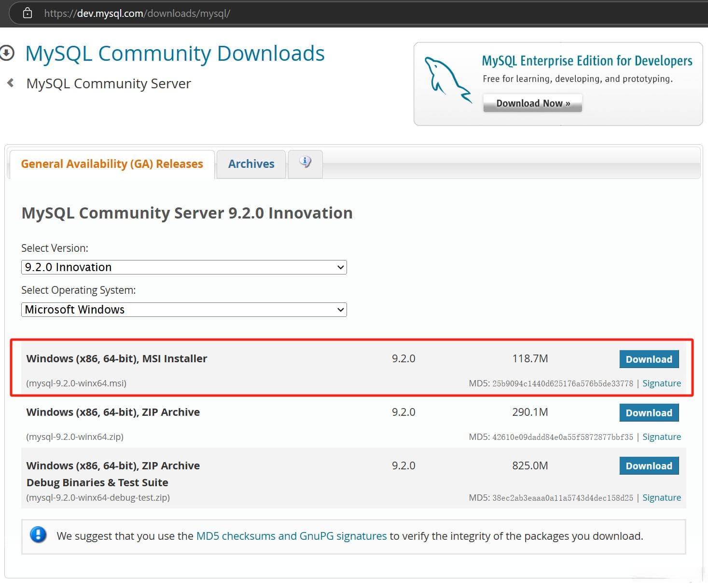Click the Windows MSI Installer title text
This screenshot has width=708, height=588.
[x=117, y=358]
